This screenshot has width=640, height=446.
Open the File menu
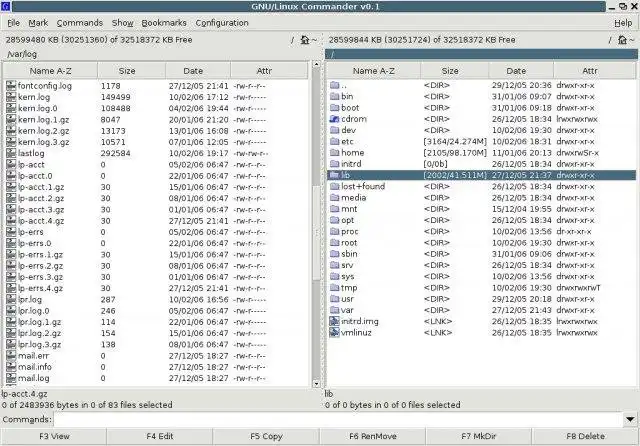pyautogui.click(x=13, y=23)
